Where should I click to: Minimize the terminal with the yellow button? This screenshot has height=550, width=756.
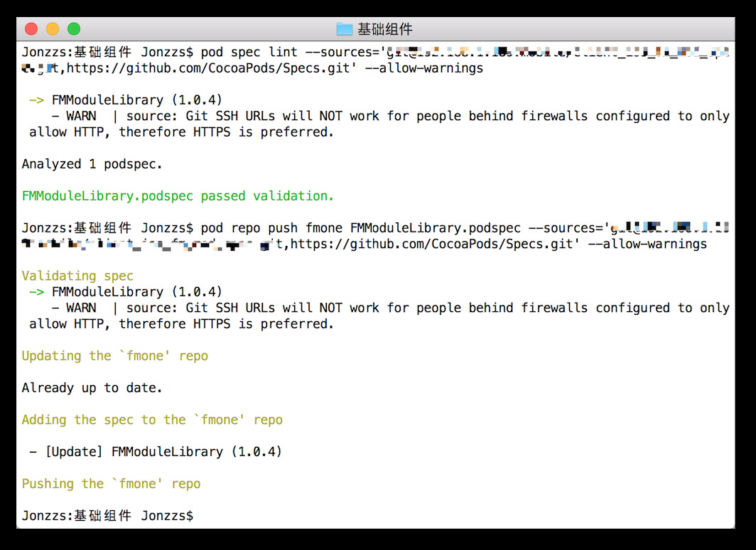53,29
